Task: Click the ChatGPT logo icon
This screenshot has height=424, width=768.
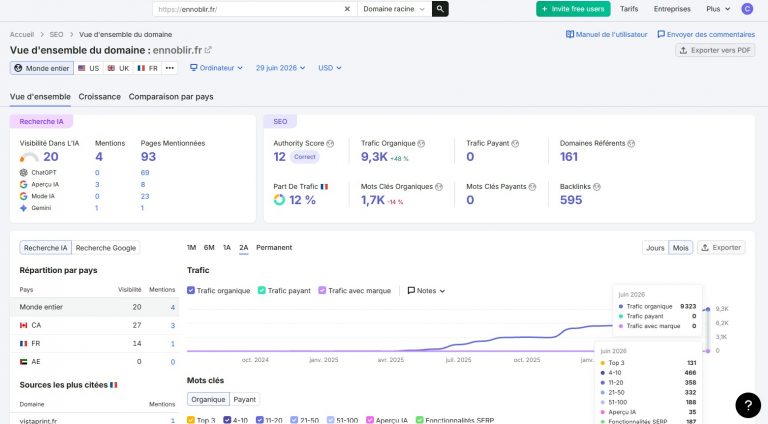Action: tap(24, 172)
